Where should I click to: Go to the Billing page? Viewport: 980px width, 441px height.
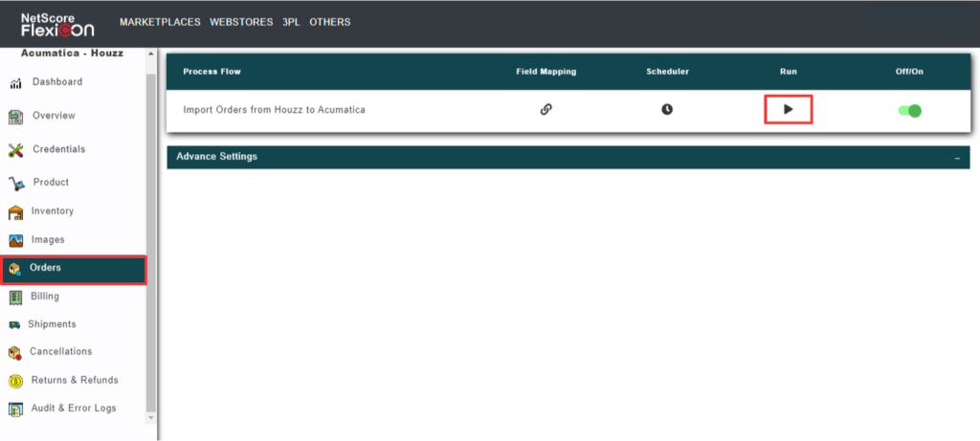(x=45, y=297)
